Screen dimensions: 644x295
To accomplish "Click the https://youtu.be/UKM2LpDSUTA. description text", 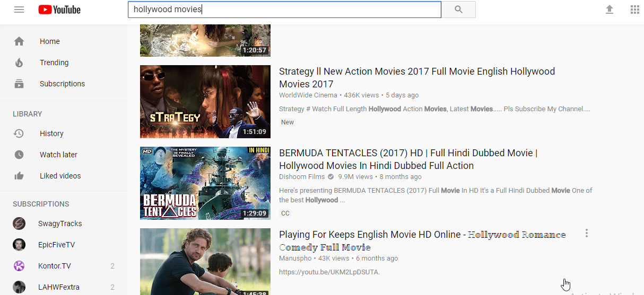I will [329, 272].
